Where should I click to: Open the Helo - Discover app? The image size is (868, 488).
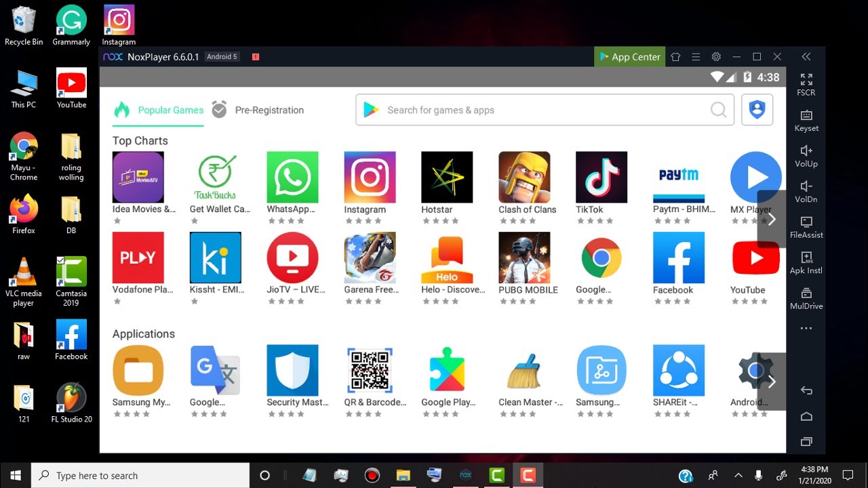[x=447, y=258]
